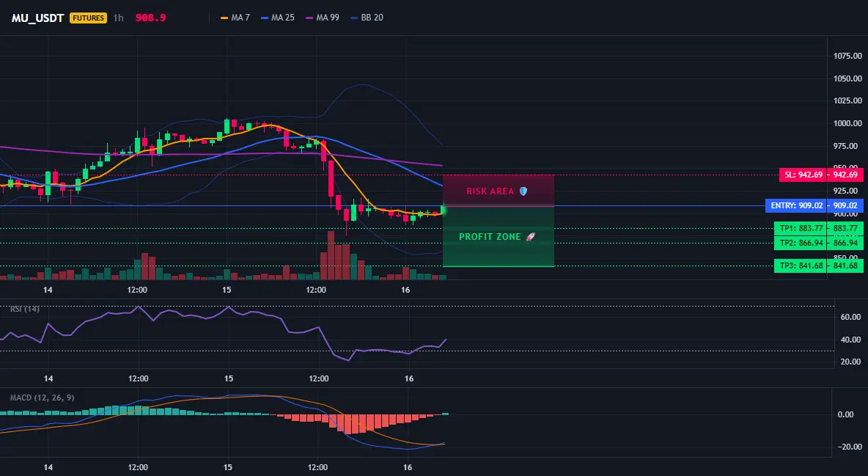Image resolution: width=868 pixels, height=476 pixels.
Task: Click the FUTURES badge
Action: (x=88, y=18)
